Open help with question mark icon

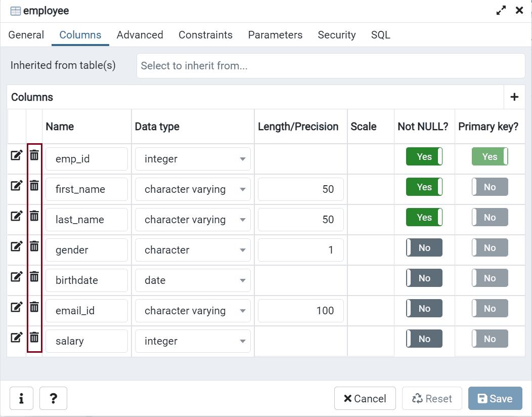coord(53,399)
